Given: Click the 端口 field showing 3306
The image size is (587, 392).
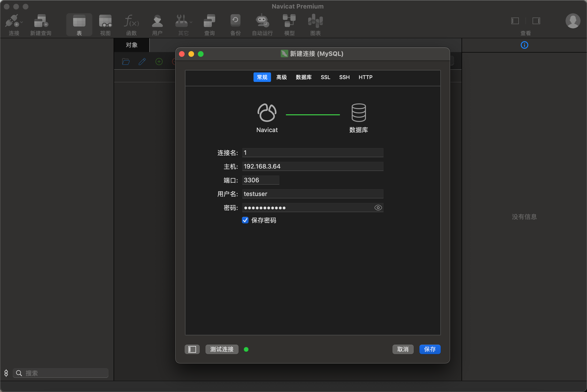Looking at the screenshot, I should coord(261,180).
